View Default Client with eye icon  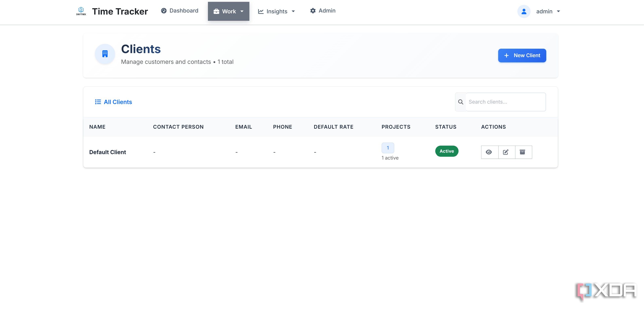(x=489, y=152)
